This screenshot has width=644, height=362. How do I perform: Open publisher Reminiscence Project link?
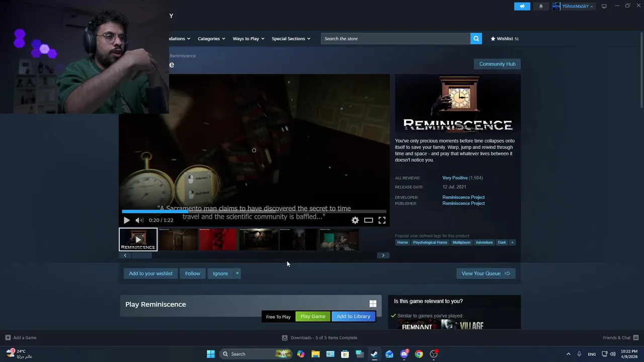[x=463, y=203]
